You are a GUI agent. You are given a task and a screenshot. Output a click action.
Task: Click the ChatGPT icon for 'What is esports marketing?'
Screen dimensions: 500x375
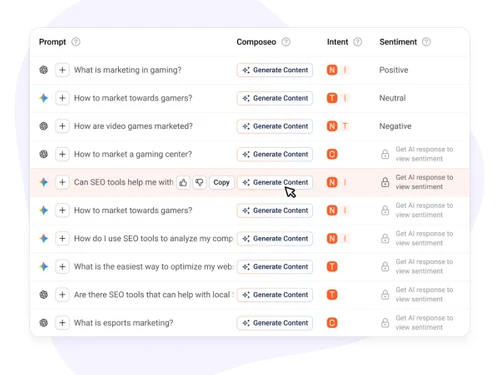click(x=44, y=323)
